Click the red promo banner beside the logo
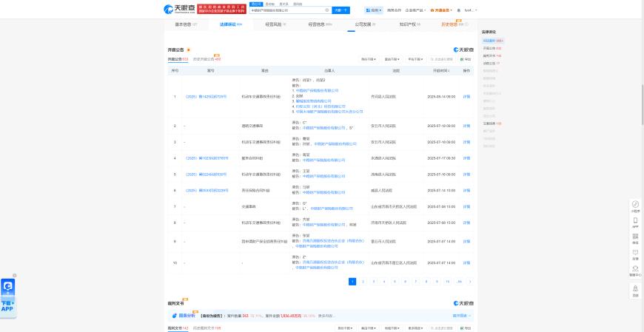 [222, 9]
